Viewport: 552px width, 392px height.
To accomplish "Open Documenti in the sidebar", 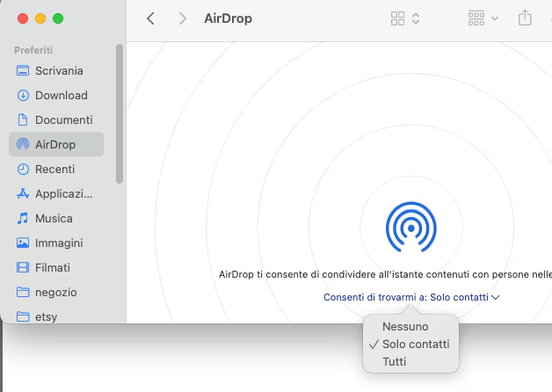I will (63, 120).
